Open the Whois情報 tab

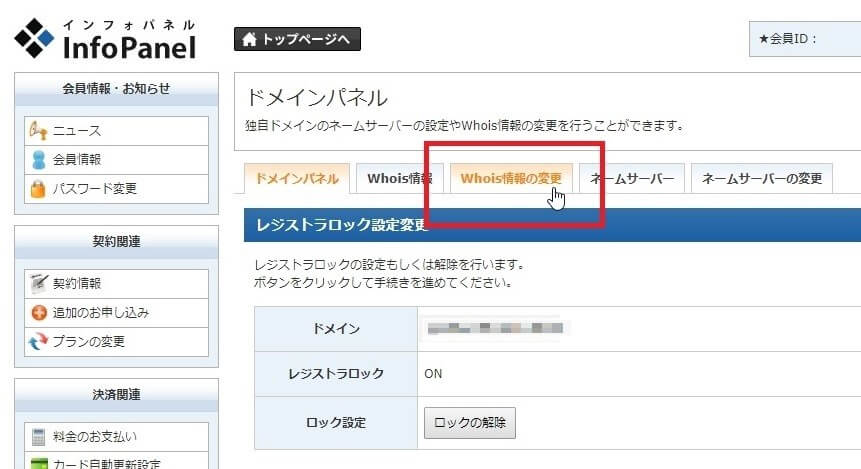(399, 179)
